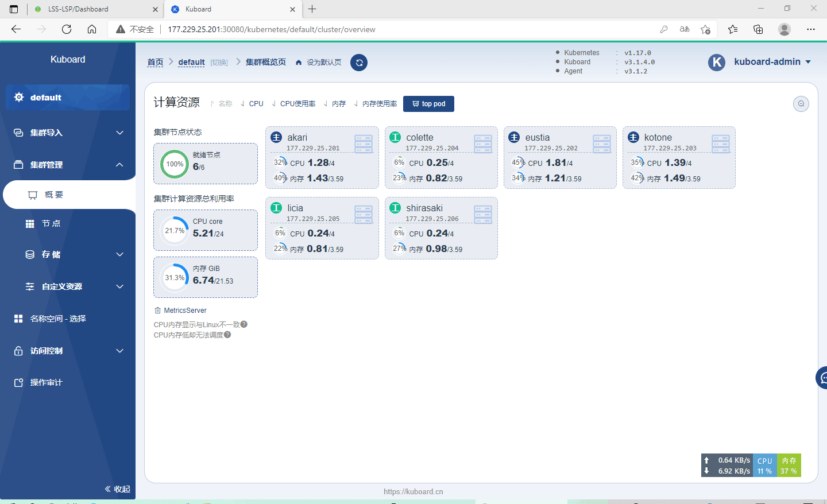Click the [切换] cluster switch link
The width and height of the screenshot is (827, 504).
219,63
